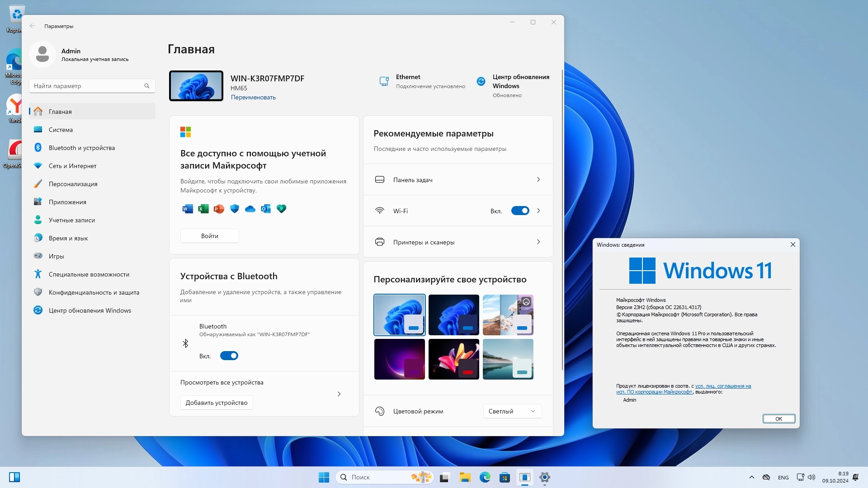Go to Система section in sidebar

point(61,130)
